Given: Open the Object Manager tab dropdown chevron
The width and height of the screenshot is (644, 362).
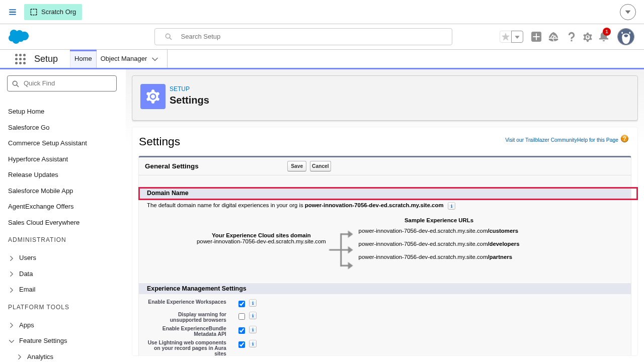Looking at the screenshot, I should pos(155,59).
